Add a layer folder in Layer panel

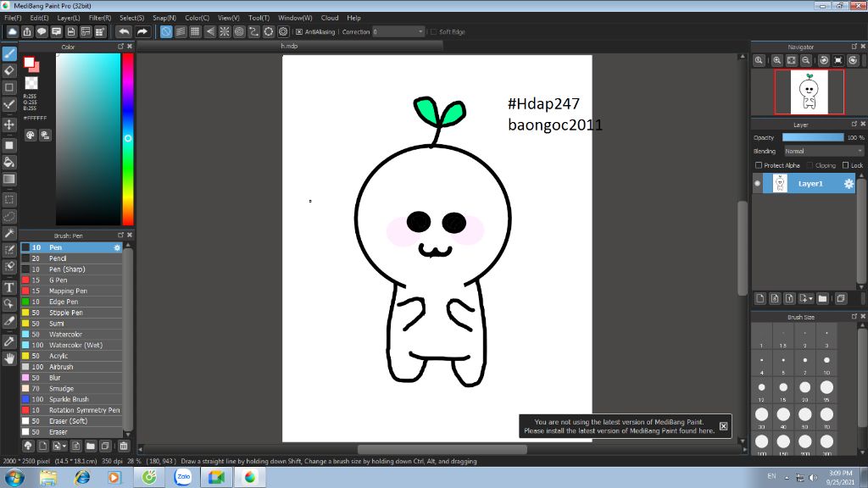tap(822, 299)
